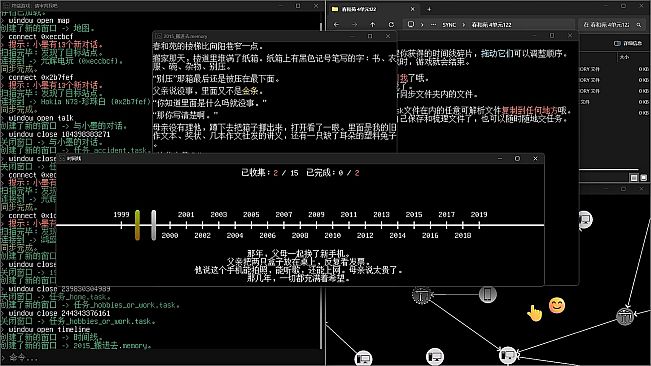Click the 2001 year label on timeline

click(186, 215)
